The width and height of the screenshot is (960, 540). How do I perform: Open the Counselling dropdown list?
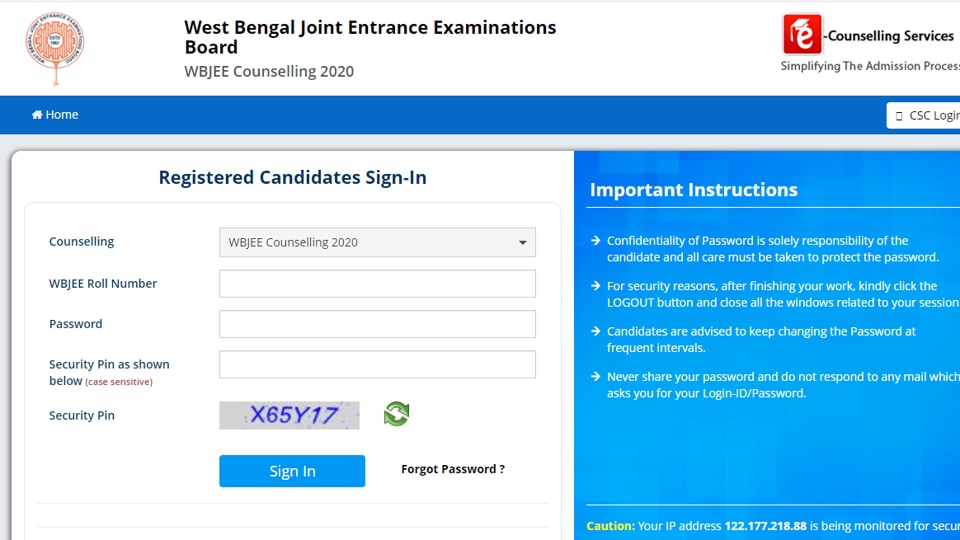pyautogui.click(x=377, y=242)
